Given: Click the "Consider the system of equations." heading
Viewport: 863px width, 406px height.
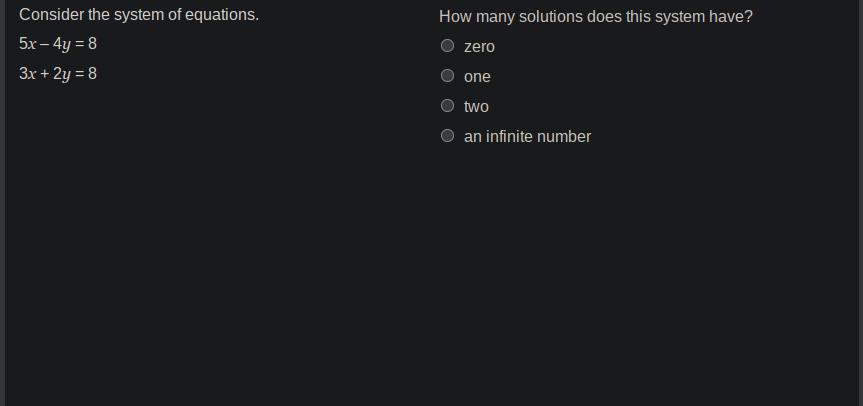Looking at the screenshot, I should pos(139,15).
